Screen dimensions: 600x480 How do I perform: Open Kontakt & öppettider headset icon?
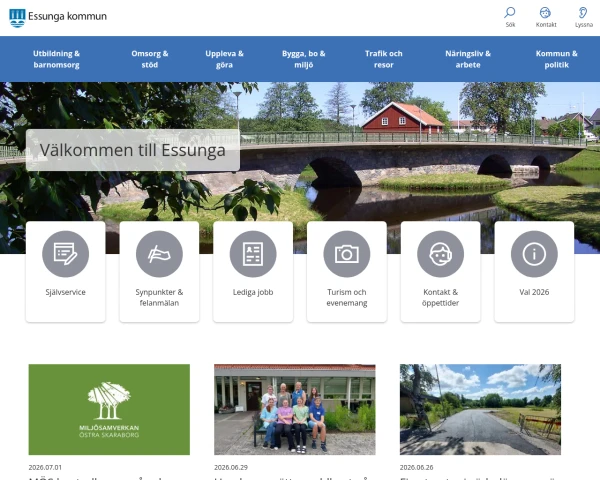[440, 254]
